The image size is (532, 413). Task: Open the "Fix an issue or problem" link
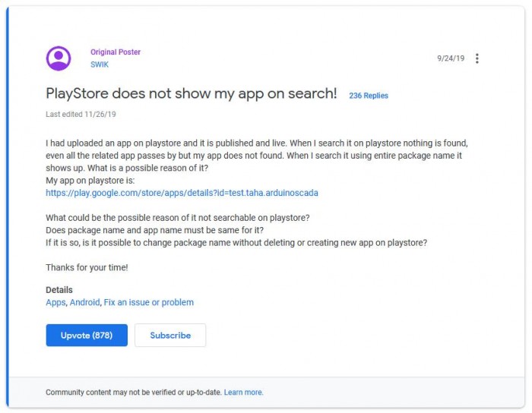(x=149, y=302)
